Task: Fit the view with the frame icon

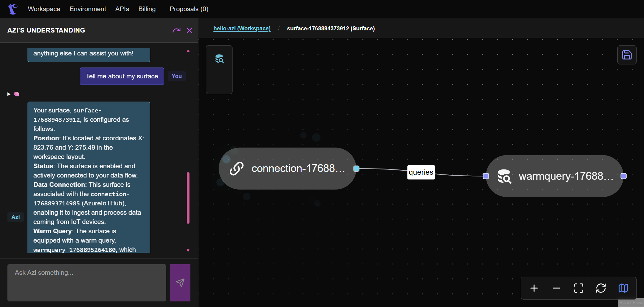Action: (579, 288)
